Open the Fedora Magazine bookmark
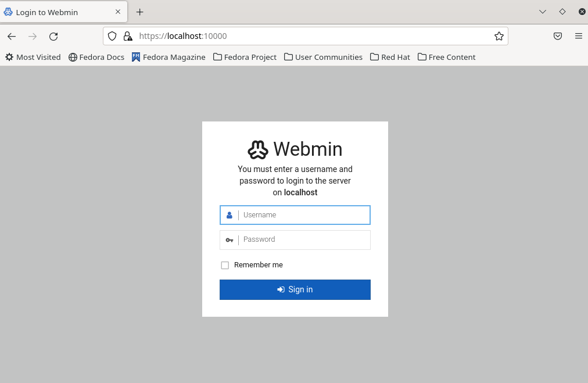Screen dimensions: 588x383 click(x=168, y=56)
